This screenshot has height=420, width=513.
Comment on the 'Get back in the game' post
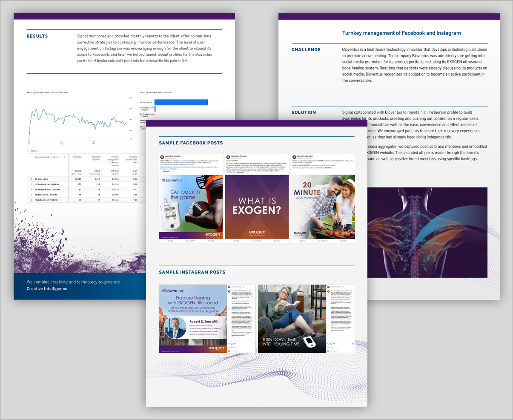[x=191, y=241]
